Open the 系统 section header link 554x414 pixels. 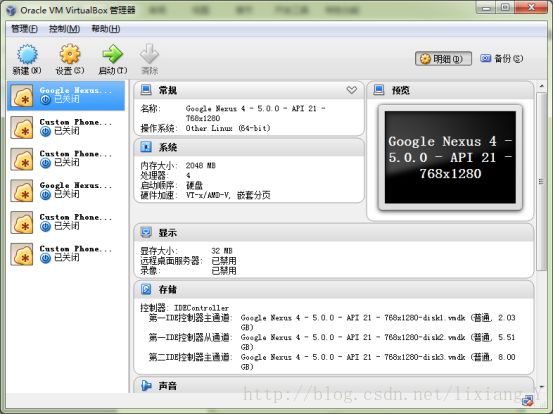[167, 147]
